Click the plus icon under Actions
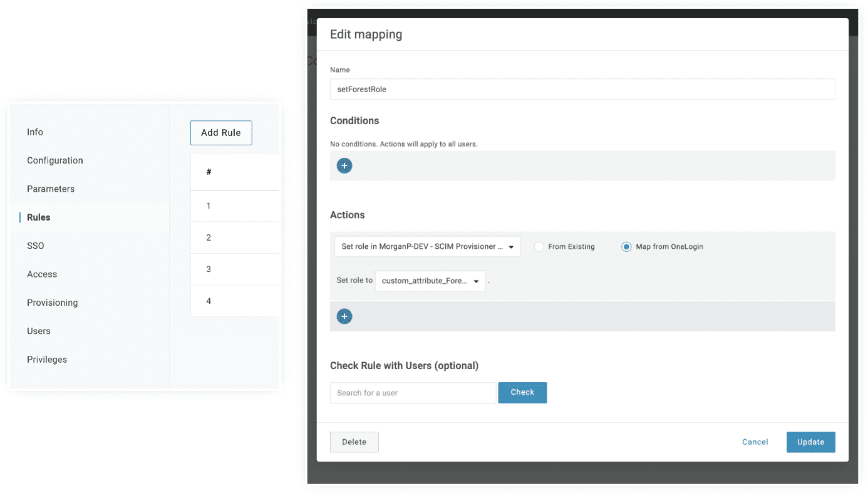Image resolution: width=868 pixels, height=495 pixels. point(344,316)
